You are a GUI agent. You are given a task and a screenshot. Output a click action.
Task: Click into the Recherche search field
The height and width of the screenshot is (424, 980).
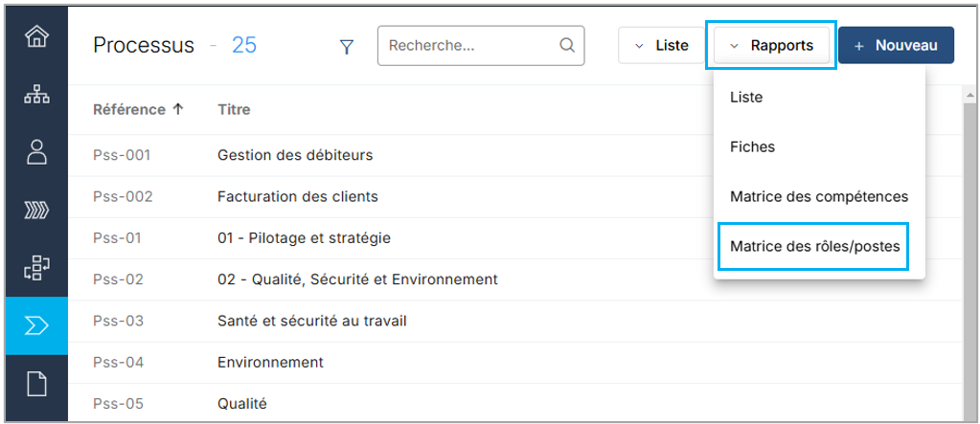[x=465, y=45]
